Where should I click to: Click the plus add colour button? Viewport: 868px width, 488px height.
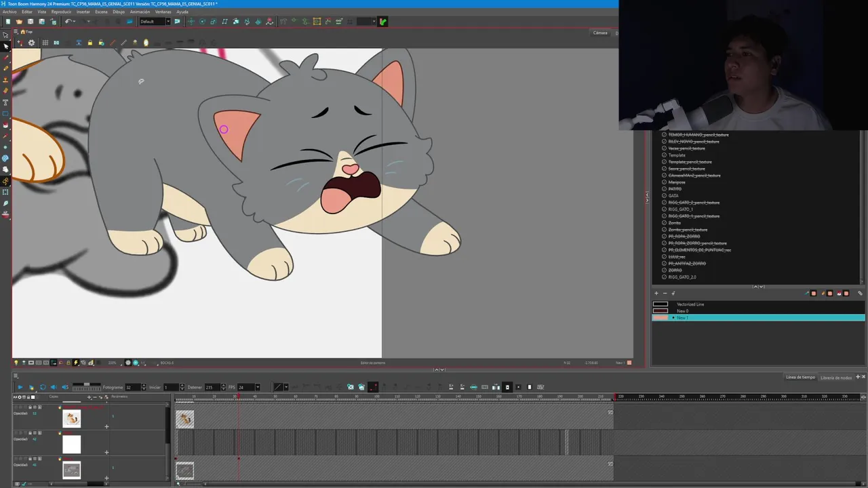pos(656,293)
